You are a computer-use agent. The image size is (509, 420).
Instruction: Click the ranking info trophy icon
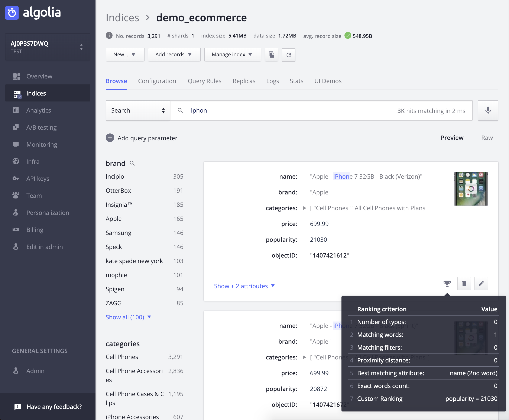click(x=447, y=284)
